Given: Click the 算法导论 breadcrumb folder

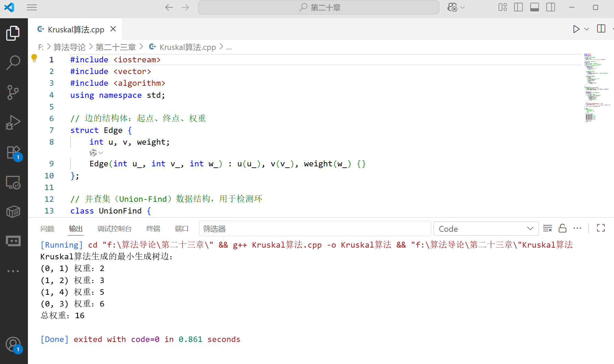Looking at the screenshot, I should (70, 47).
